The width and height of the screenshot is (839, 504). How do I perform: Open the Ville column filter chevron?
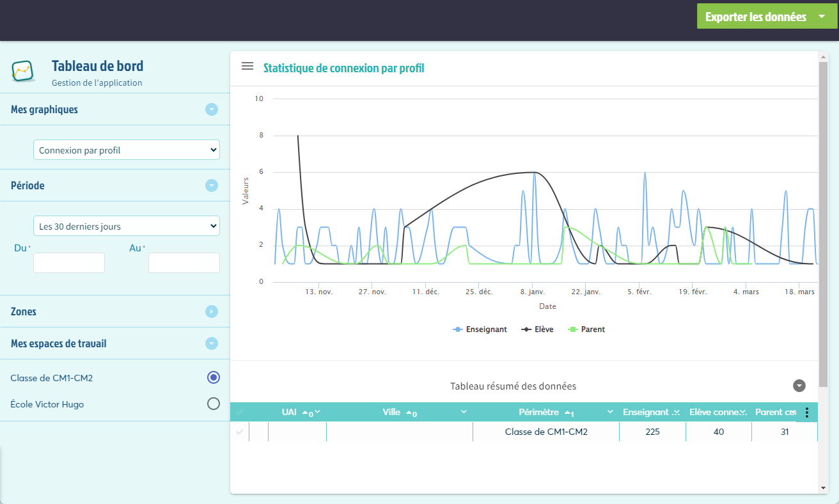(x=464, y=412)
